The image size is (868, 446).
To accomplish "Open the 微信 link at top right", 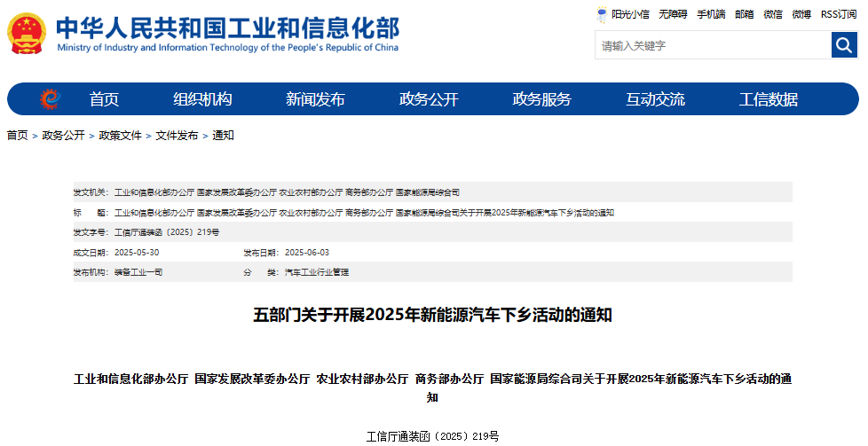I will tap(773, 14).
